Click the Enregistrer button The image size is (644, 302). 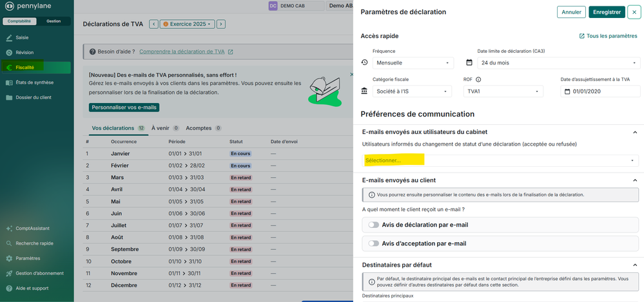tap(607, 12)
